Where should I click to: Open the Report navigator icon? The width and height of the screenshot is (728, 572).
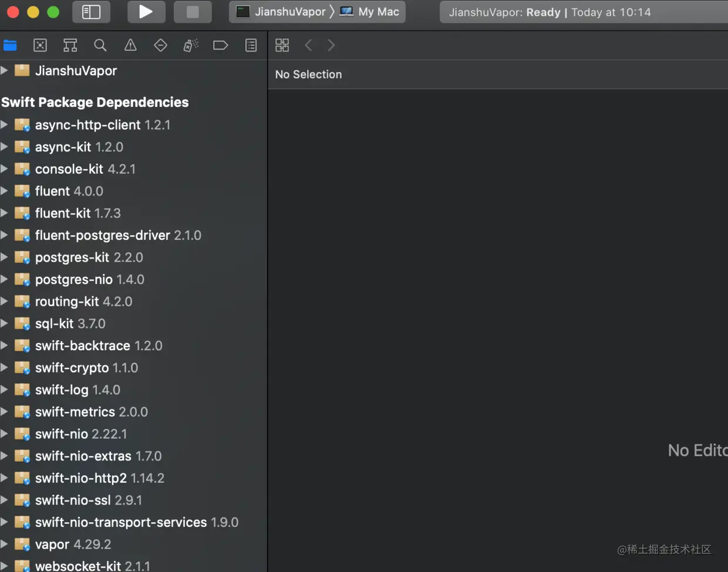click(x=251, y=45)
